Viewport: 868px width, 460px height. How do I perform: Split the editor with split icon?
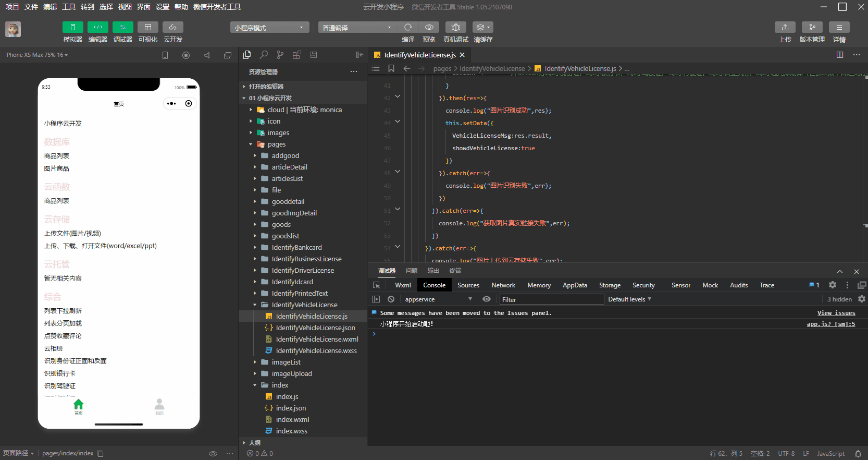(x=840, y=55)
